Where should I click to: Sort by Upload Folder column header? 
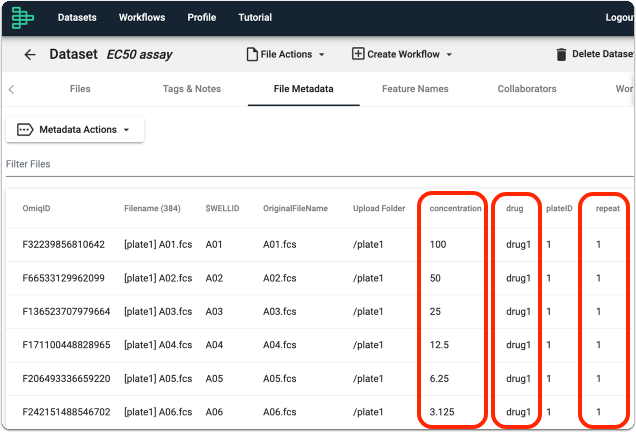[x=379, y=208]
